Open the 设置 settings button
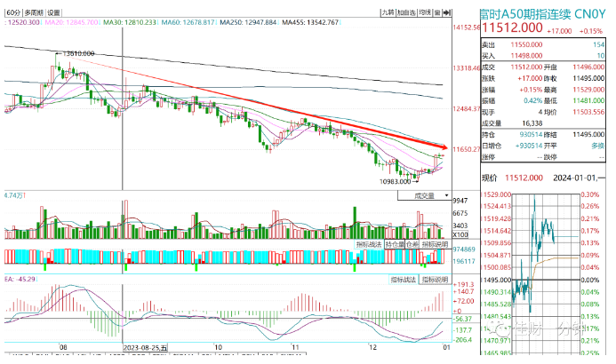 click(x=53, y=13)
